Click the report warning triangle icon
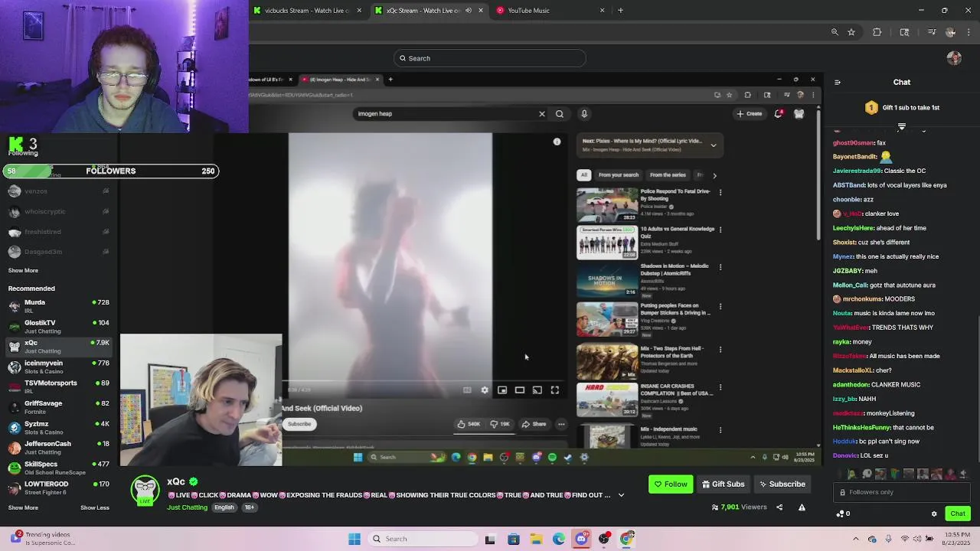The image size is (980, 551). 802,507
